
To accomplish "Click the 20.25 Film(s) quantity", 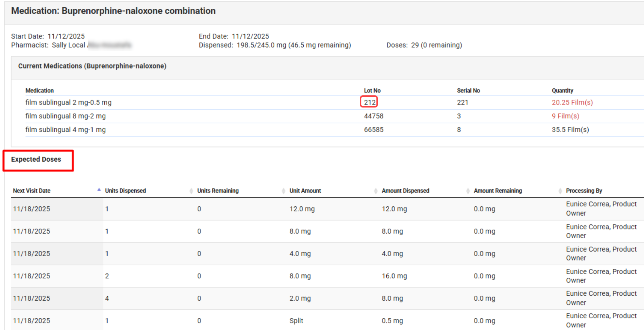I will click(572, 102).
